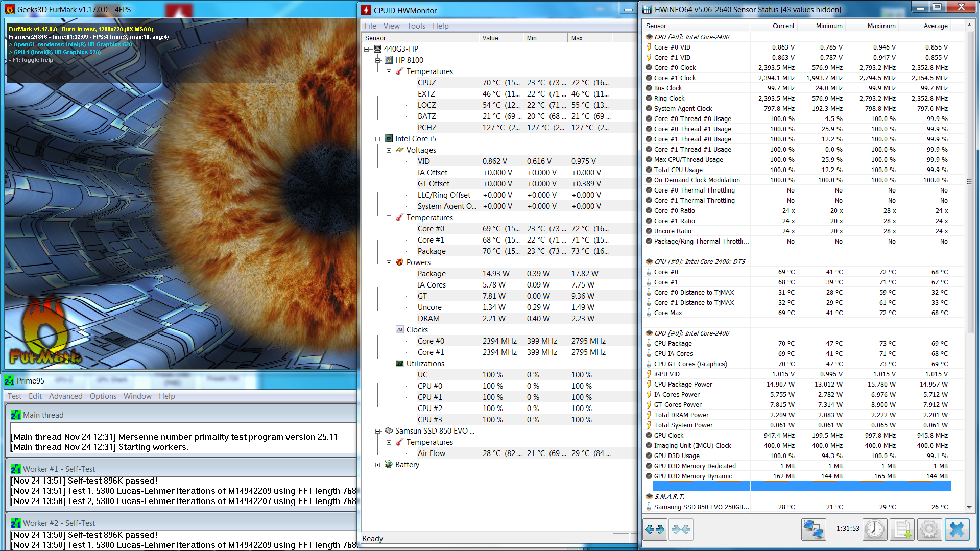Click Voltages icon in HWMonitor tree

pyautogui.click(x=400, y=150)
